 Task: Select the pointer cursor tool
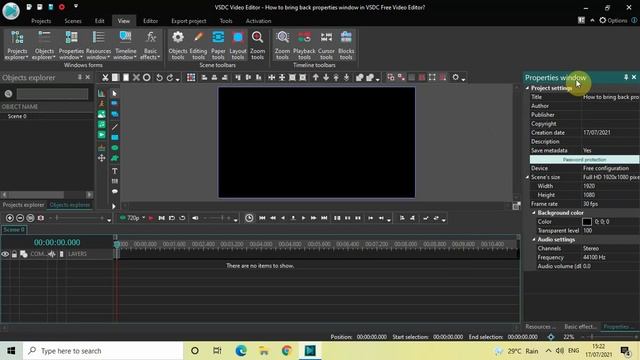pos(115,93)
